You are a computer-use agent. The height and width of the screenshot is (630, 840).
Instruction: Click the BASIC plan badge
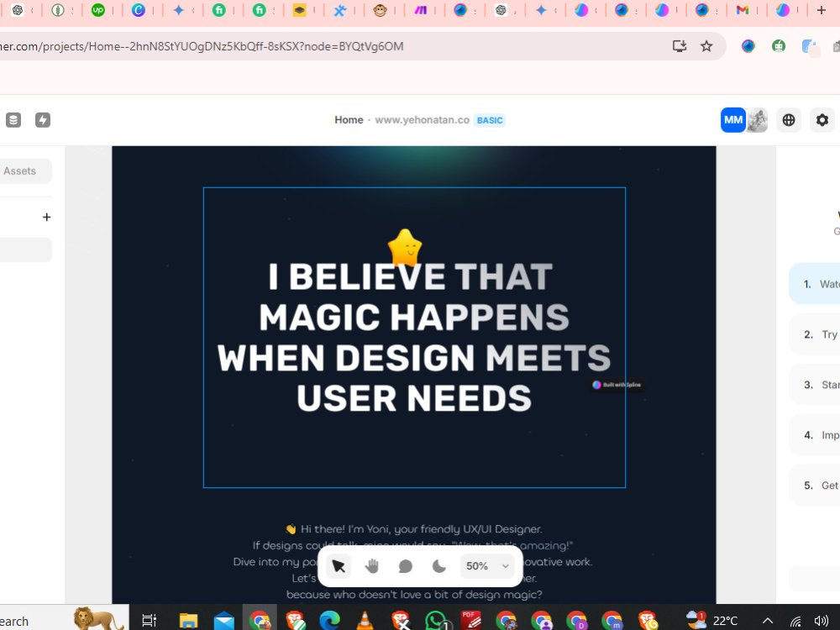(x=490, y=120)
